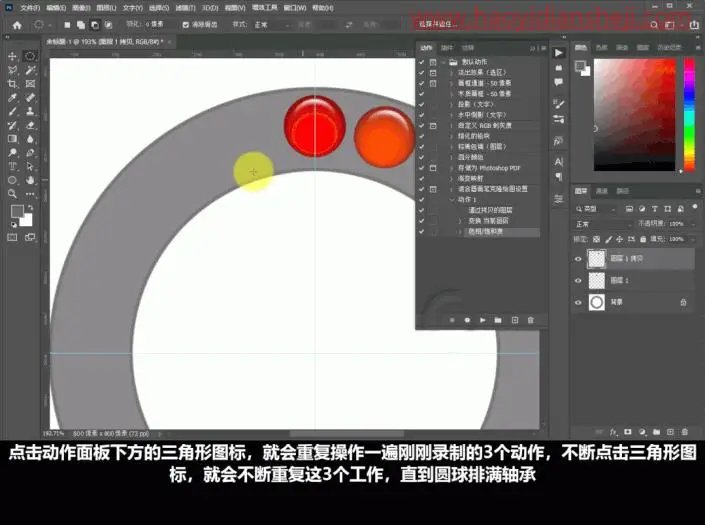Swap foreground and background colors
Screen dimensions: 705x525
point(31,207)
